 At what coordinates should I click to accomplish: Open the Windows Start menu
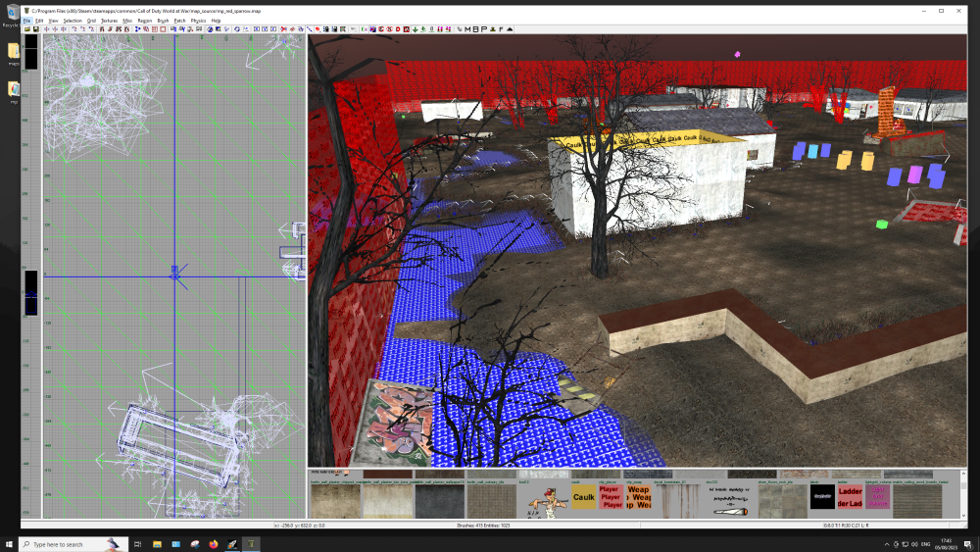coord(9,544)
